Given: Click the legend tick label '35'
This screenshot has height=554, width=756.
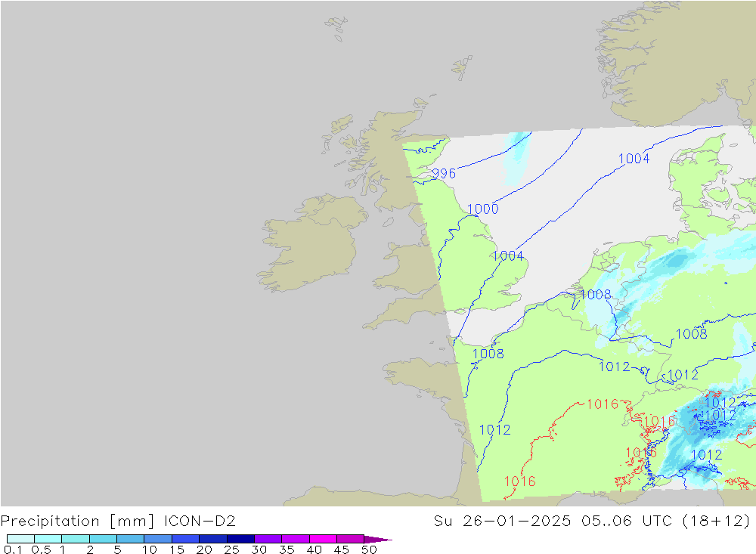Looking at the screenshot, I should pos(287,549).
